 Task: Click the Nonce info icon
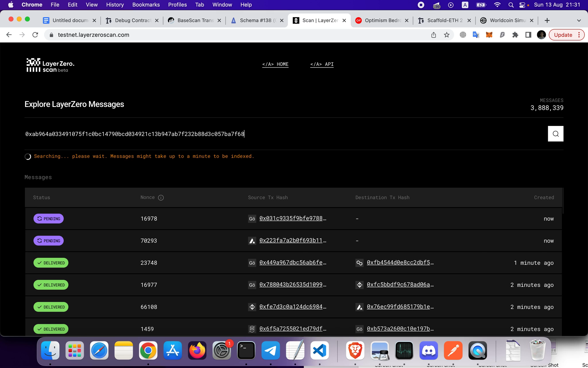[161, 198]
